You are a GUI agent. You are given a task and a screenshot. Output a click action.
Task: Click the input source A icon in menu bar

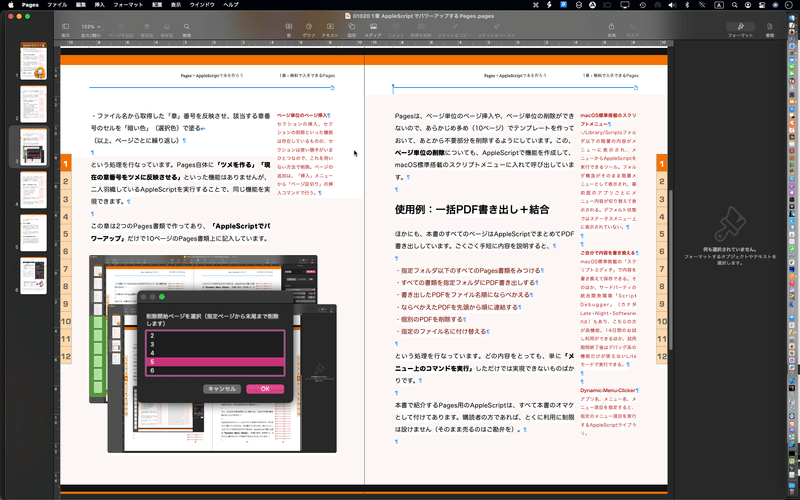coord(718,5)
